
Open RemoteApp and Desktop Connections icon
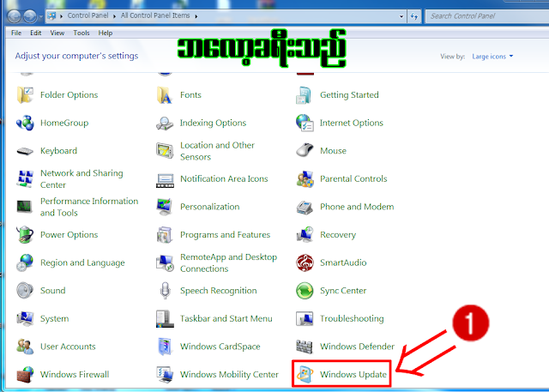point(165,262)
